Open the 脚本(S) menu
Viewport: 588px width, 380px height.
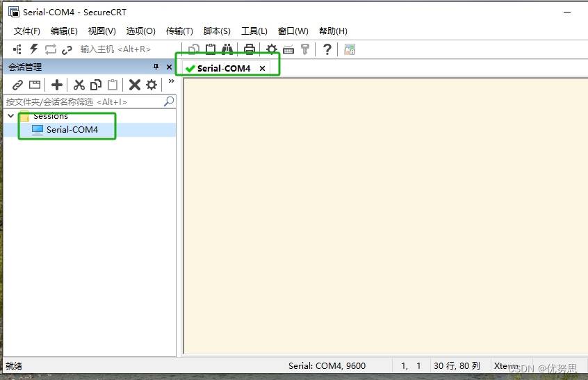(x=217, y=31)
